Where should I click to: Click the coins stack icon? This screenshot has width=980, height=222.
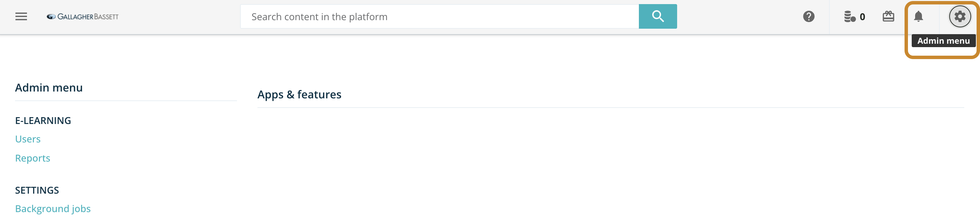point(849,17)
